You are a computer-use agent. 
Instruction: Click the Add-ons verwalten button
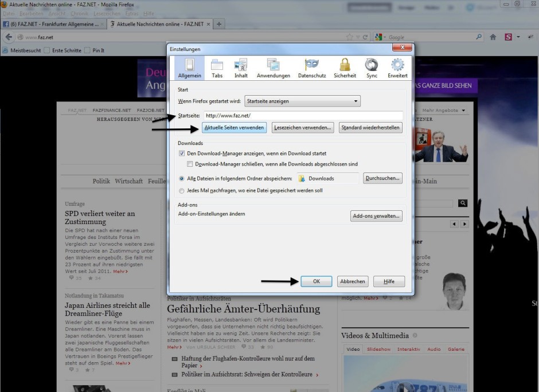(x=376, y=216)
